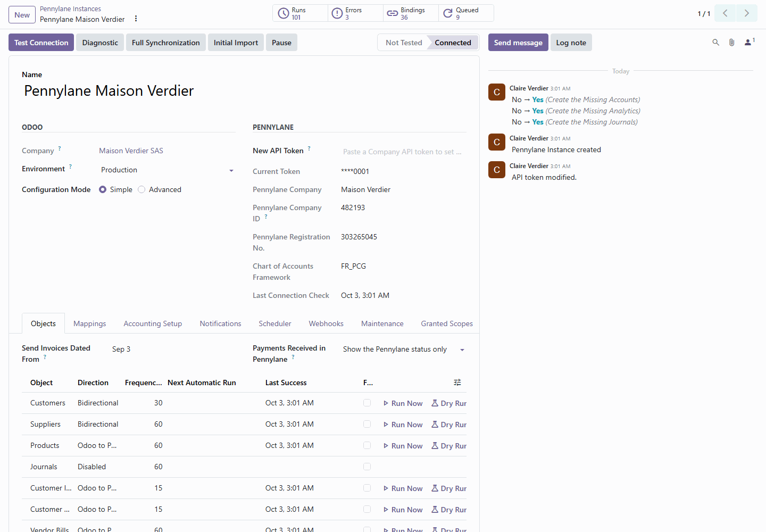
Task: Tick the checkbox in the Suppliers row
Action: coord(367,424)
